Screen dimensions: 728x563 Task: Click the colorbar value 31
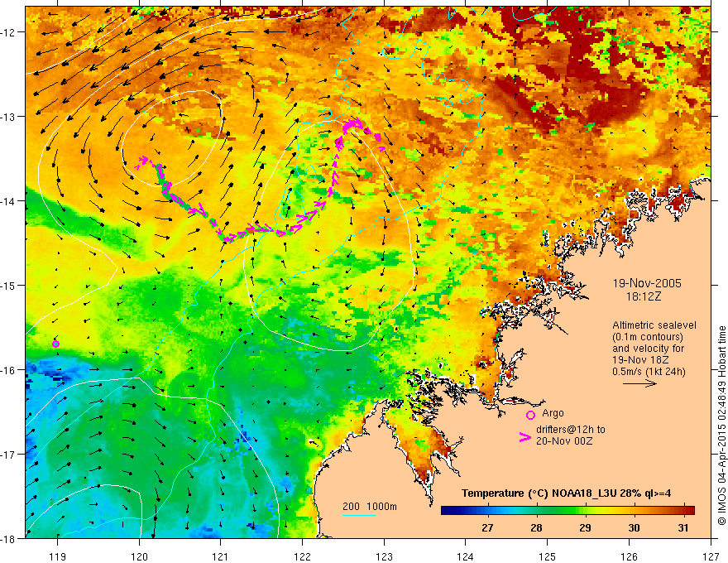point(682,527)
